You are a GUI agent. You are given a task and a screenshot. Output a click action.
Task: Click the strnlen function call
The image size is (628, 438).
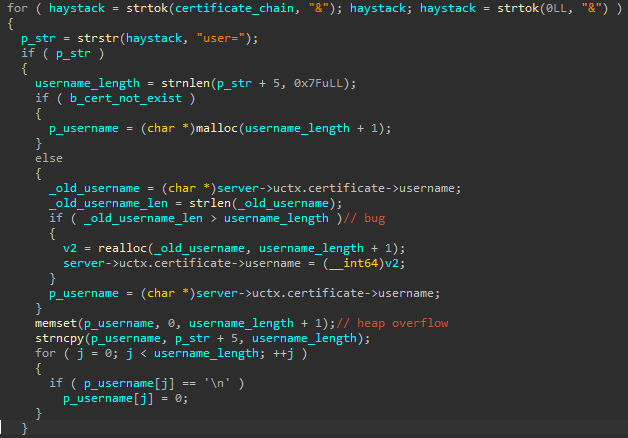[x=186, y=83]
